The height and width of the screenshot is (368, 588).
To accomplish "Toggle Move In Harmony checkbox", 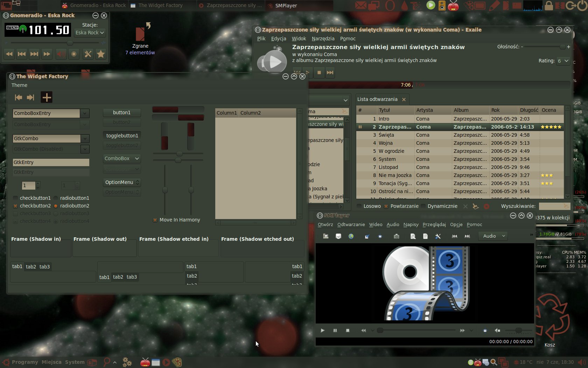I will [x=155, y=220].
